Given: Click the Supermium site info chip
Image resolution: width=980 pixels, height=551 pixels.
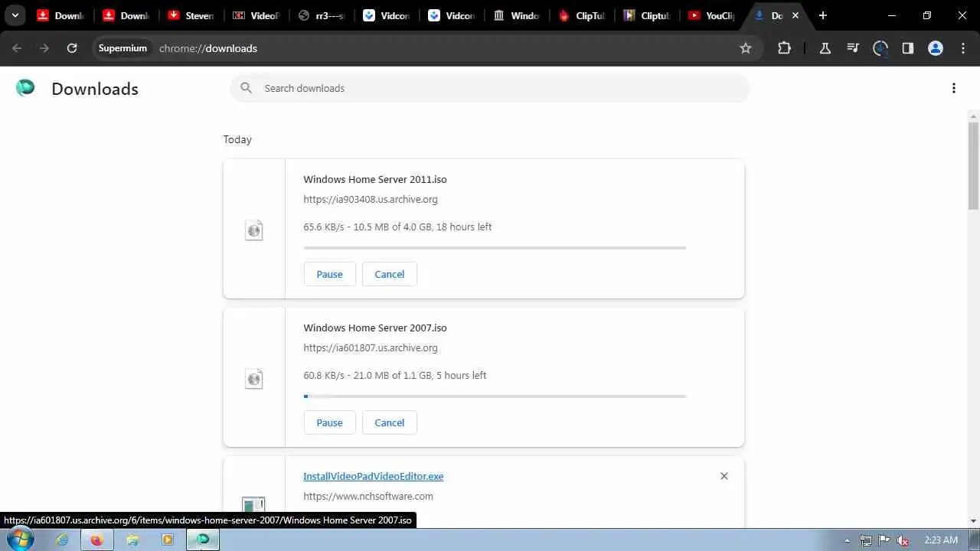Looking at the screenshot, I should (x=122, y=48).
